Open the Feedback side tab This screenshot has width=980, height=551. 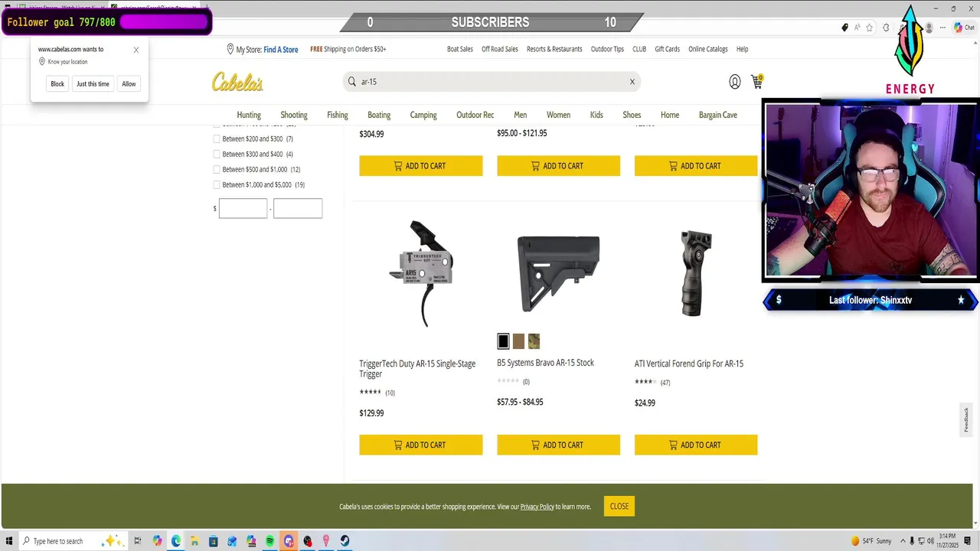coord(966,419)
